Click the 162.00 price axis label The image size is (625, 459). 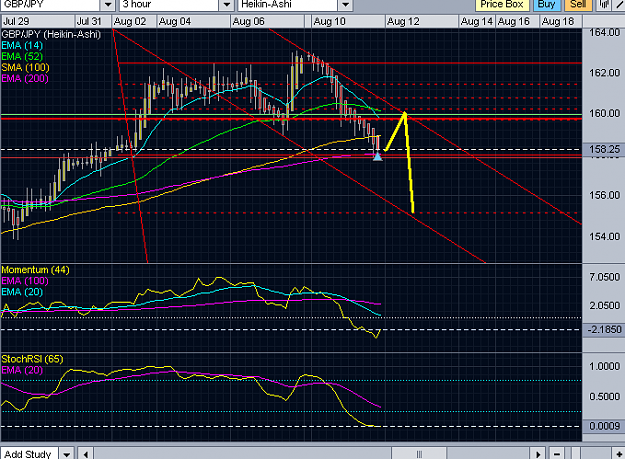pyautogui.click(x=605, y=73)
